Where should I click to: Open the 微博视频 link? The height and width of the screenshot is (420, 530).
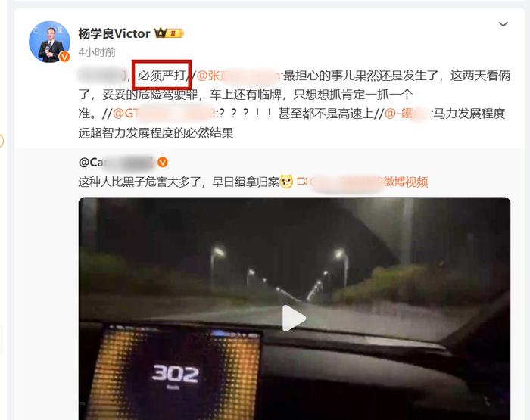click(x=405, y=182)
